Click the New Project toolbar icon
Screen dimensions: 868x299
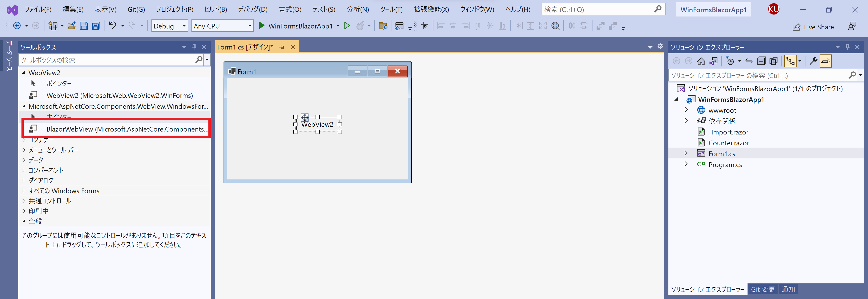pyautogui.click(x=53, y=26)
